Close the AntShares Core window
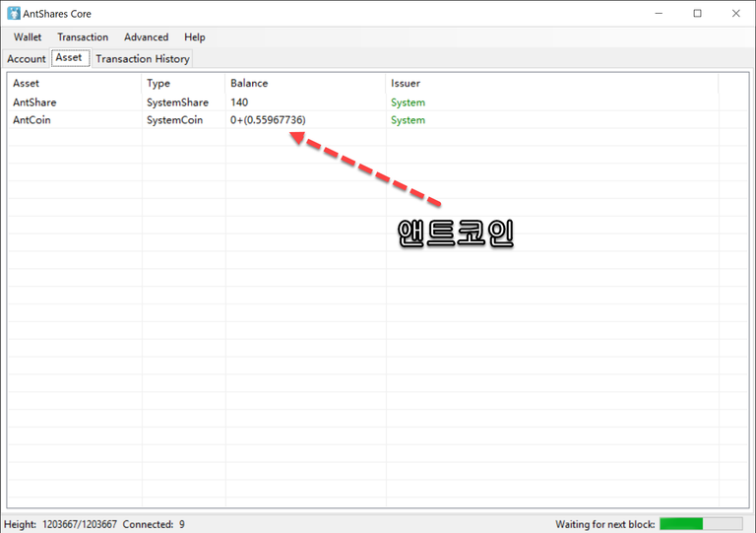This screenshot has width=756, height=533. [735, 14]
